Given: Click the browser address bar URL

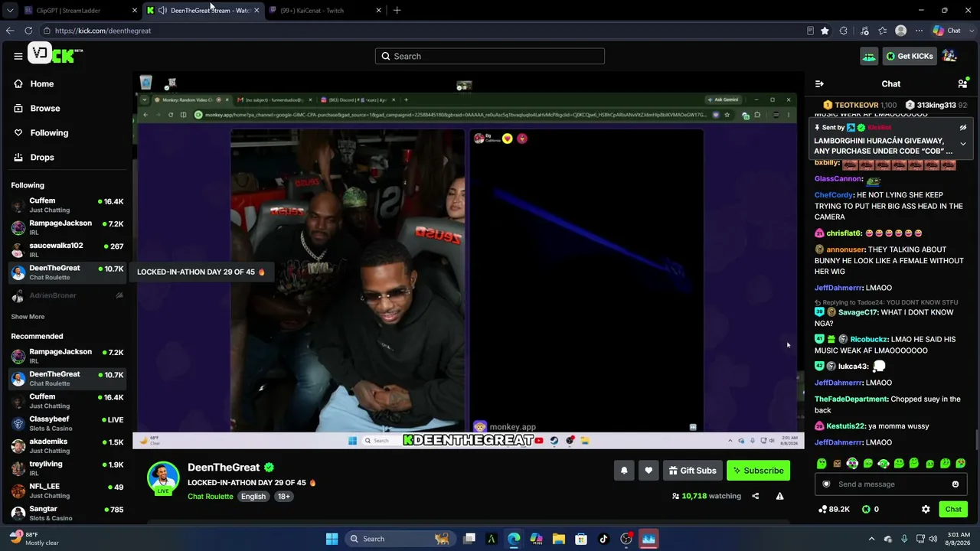Looking at the screenshot, I should click(103, 31).
